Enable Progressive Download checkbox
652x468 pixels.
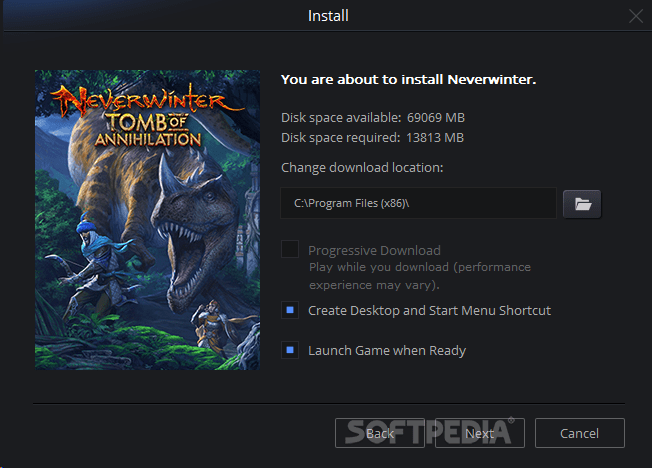[x=290, y=249]
